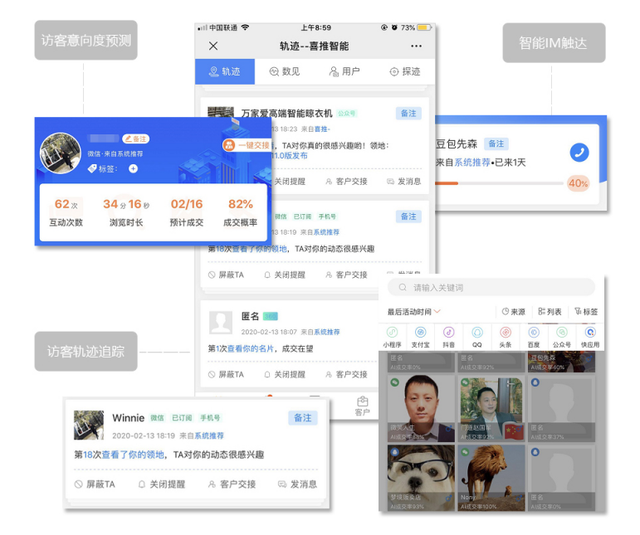Click the 匿名 default avatar in the feed

[221, 323]
